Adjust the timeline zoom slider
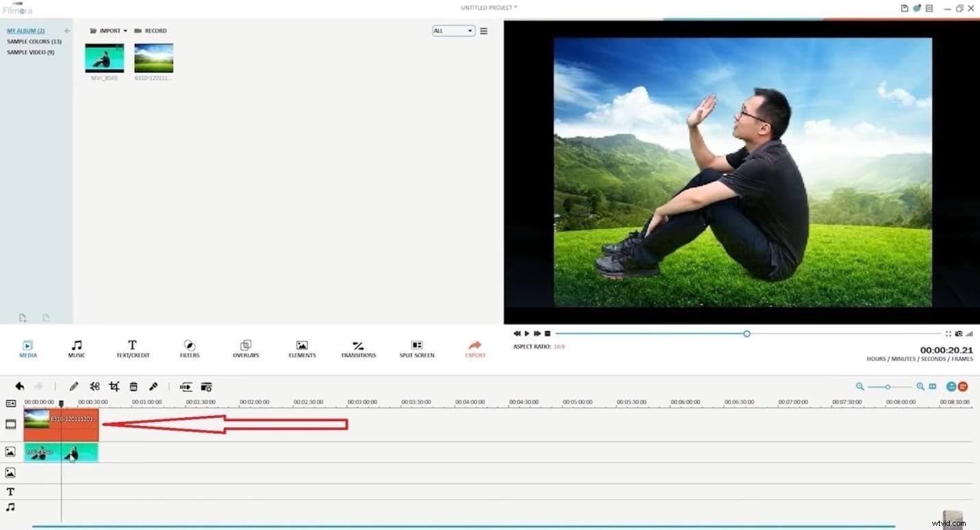This screenshot has width=980, height=530. click(890, 386)
